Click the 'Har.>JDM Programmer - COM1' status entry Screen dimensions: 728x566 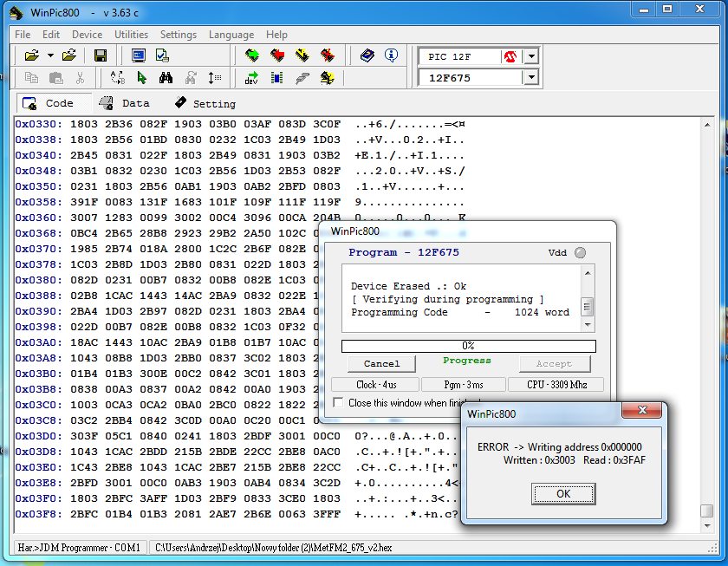tap(79, 548)
